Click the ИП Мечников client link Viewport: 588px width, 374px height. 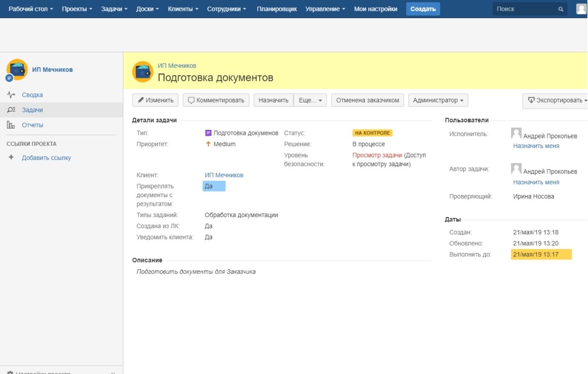224,175
